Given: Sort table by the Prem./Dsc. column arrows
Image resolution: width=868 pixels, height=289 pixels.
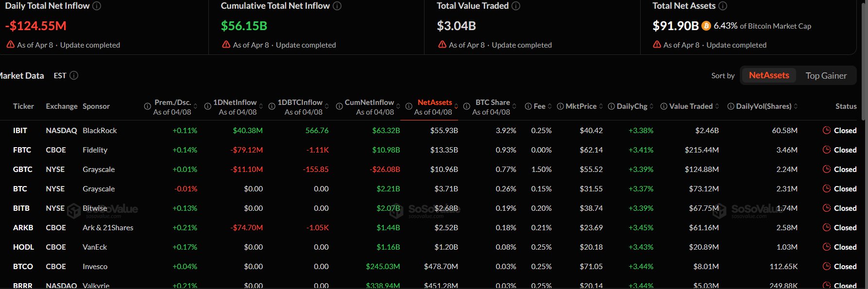Looking at the screenshot, I should 195,106.
